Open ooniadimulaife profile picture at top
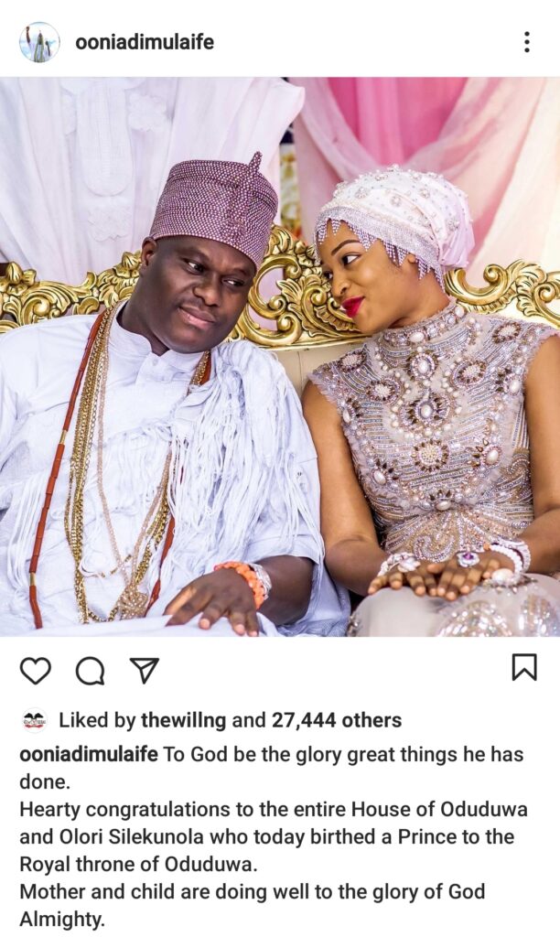The width and height of the screenshot is (560, 937). 38,42
